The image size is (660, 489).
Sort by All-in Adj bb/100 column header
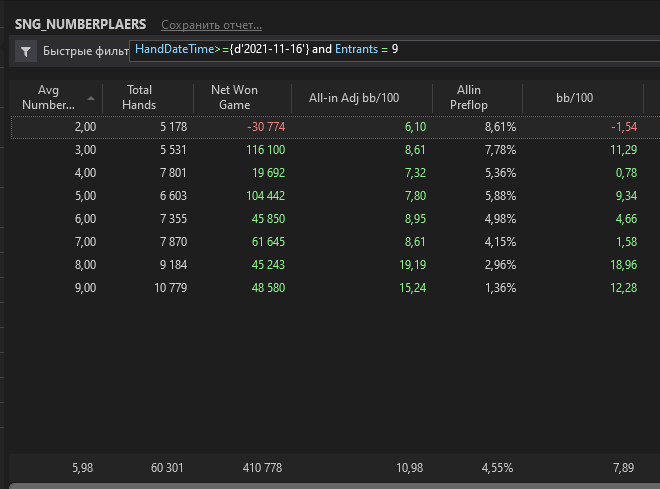(354, 98)
